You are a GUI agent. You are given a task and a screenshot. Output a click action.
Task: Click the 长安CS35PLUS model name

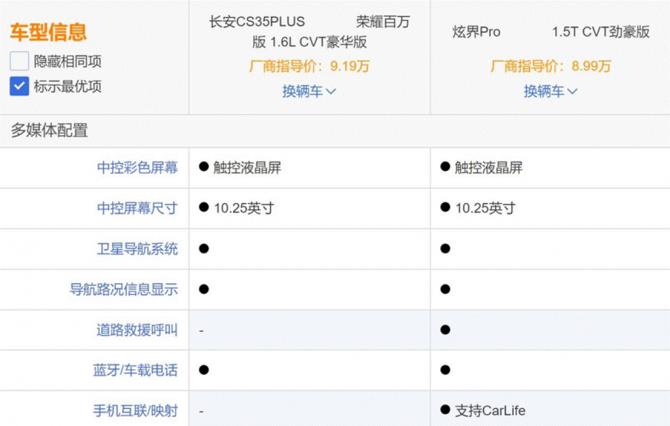(x=257, y=20)
